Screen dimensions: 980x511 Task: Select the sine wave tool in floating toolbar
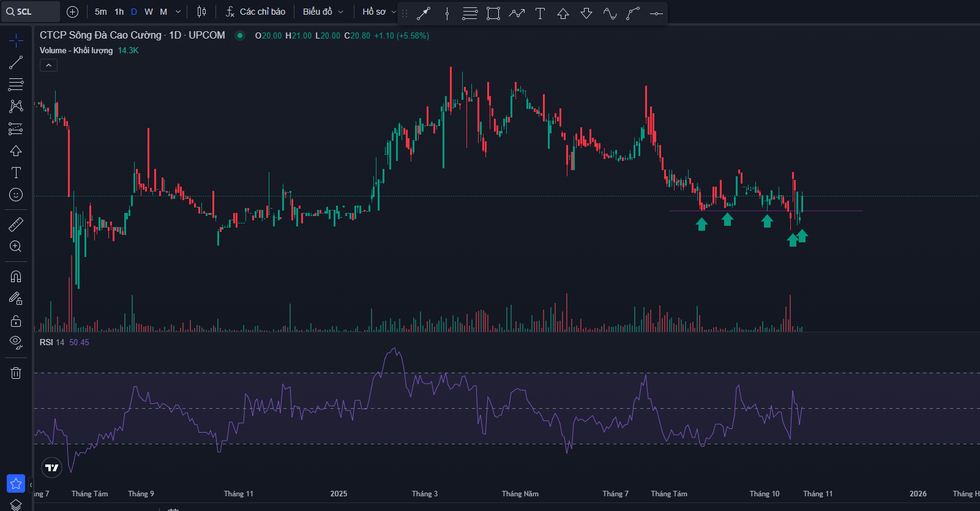[x=610, y=13]
